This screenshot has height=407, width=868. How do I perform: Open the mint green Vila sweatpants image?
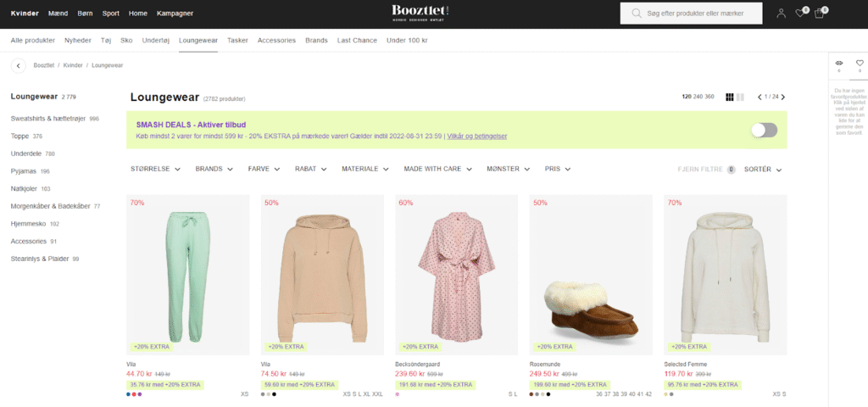[187, 275]
